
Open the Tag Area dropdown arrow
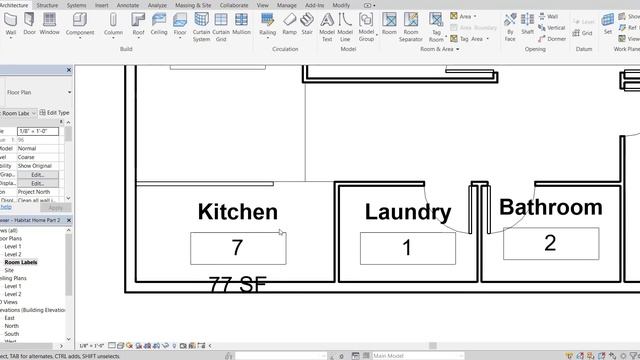click(x=488, y=39)
